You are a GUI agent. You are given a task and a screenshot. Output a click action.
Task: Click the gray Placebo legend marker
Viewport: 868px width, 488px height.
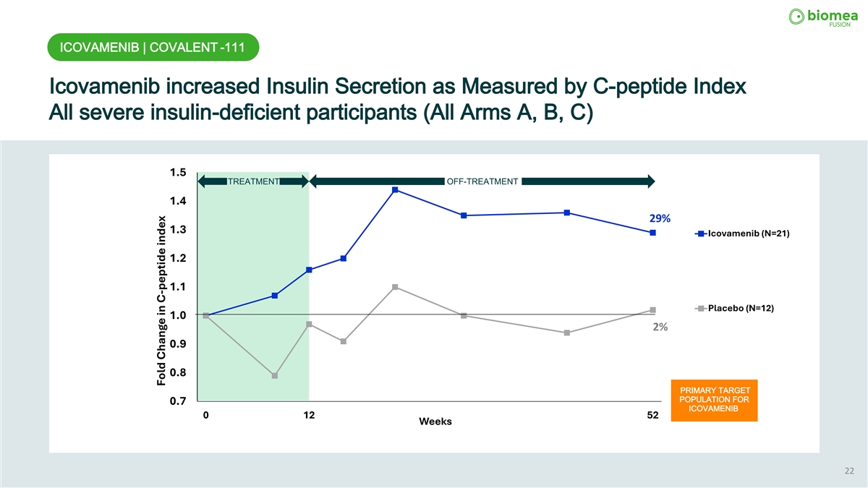coord(700,309)
